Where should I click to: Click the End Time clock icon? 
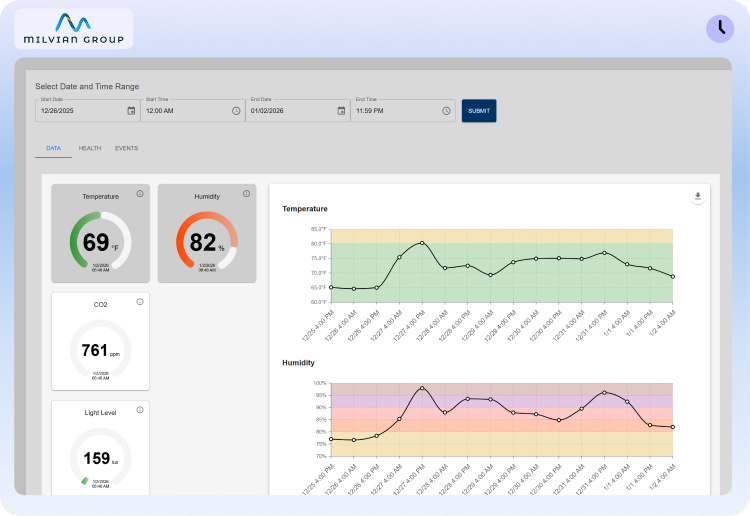446,111
